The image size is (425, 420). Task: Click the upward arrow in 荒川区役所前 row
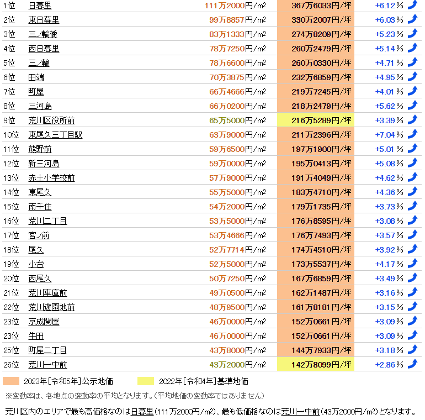pos(413,120)
